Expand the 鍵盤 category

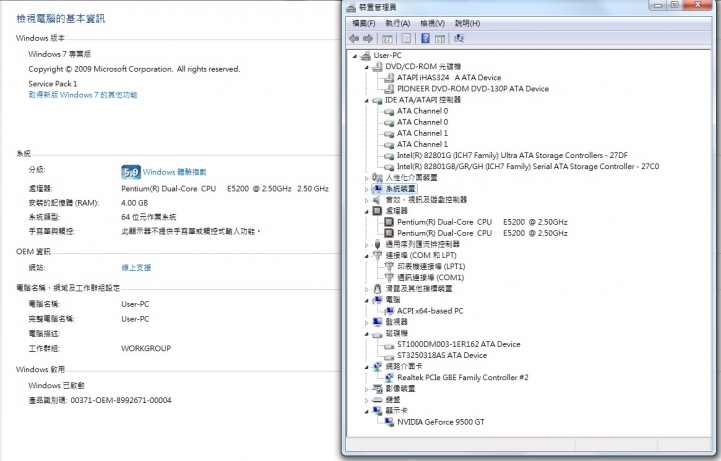point(366,400)
